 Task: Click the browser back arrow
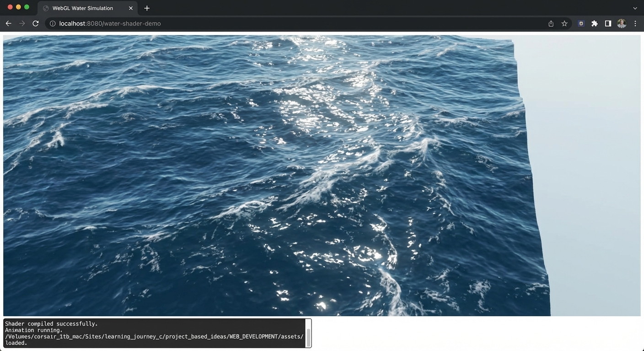coord(8,23)
